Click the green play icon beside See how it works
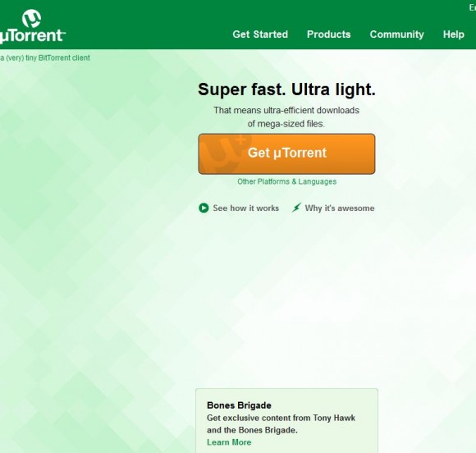Screen dimensions: 476x453 coord(204,208)
